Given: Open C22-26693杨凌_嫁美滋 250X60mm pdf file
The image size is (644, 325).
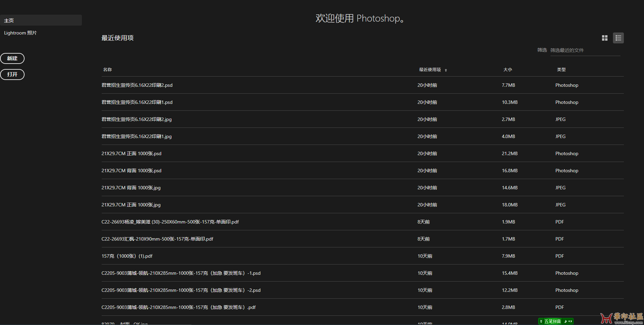Looking at the screenshot, I should point(170,222).
